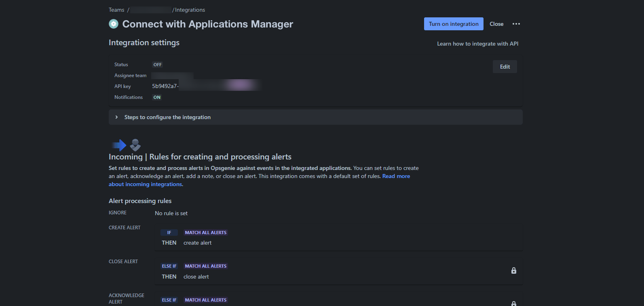Click the 'No rule is set' Ignore text
The image size is (644, 306).
(171, 213)
